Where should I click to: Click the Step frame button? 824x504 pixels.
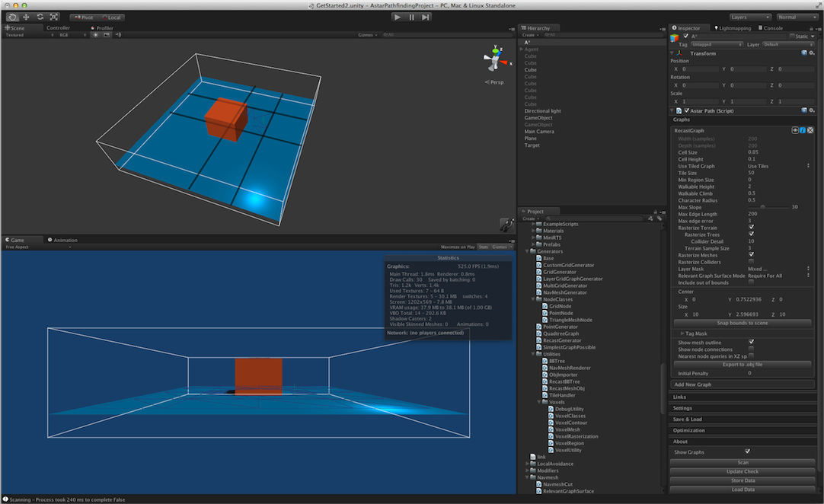[x=426, y=17]
